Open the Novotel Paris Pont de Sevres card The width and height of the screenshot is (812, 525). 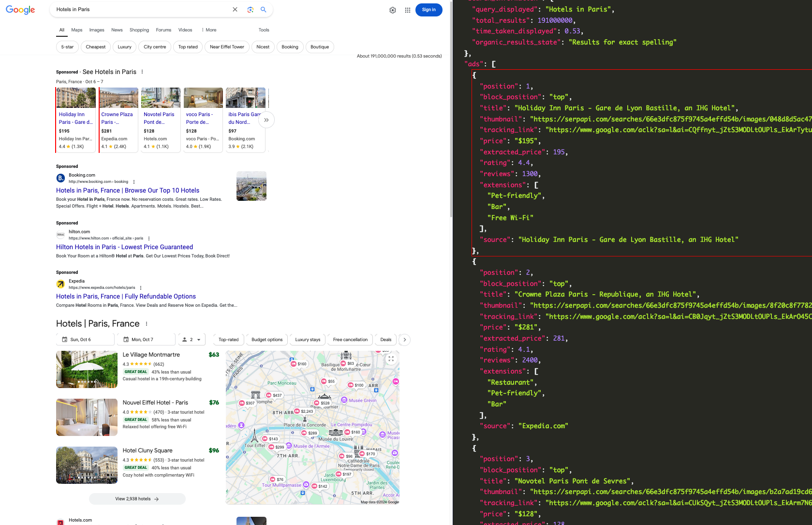[161, 120]
